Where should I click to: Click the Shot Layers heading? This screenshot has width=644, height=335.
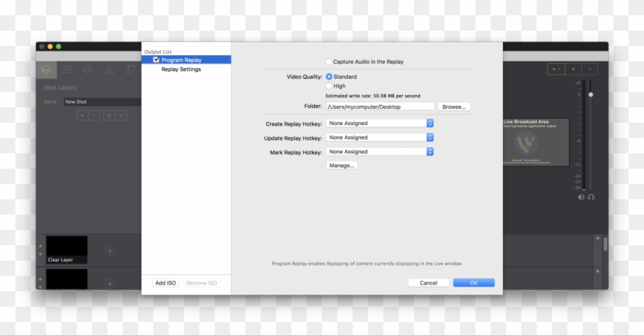[x=60, y=87]
